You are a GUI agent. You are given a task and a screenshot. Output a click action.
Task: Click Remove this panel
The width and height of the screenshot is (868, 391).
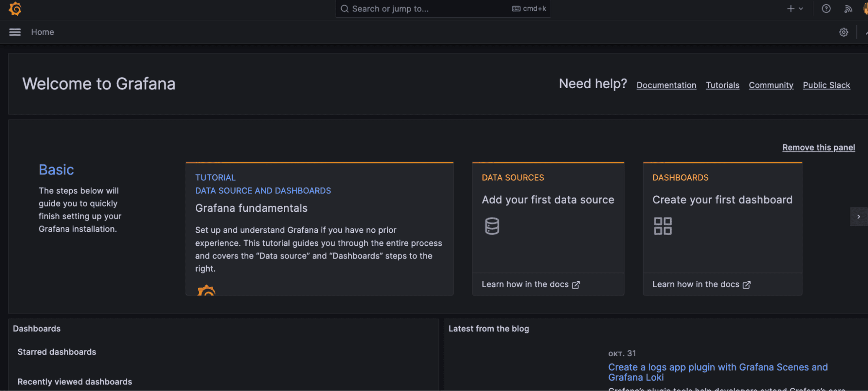[818, 148]
